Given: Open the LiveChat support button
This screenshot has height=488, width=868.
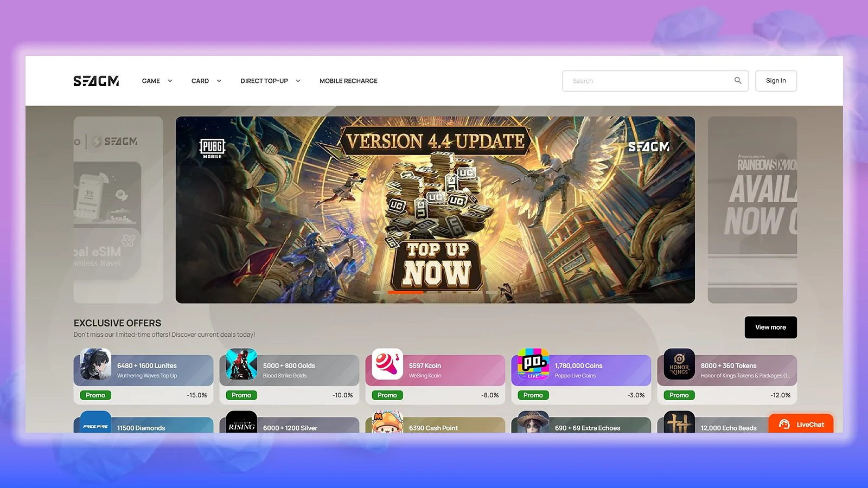Looking at the screenshot, I should 801,424.
